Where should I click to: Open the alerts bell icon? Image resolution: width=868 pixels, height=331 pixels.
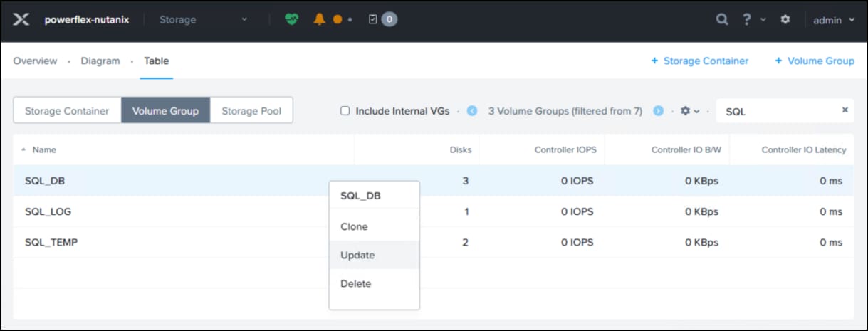coord(320,19)
